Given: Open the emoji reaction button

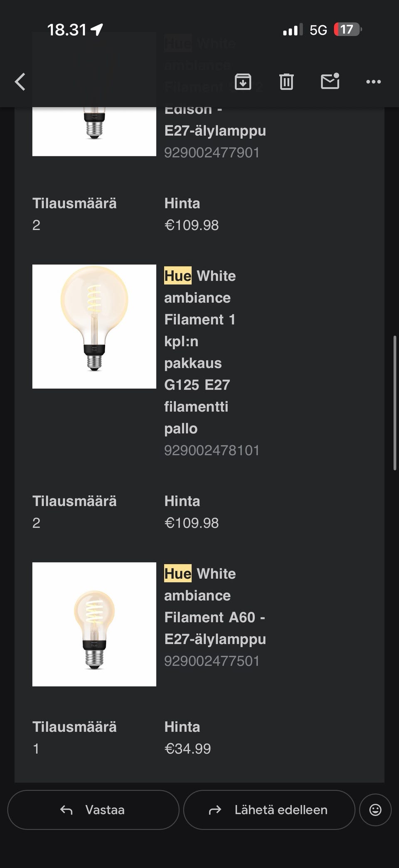Looking at the screenshot, I should [375, 810].
